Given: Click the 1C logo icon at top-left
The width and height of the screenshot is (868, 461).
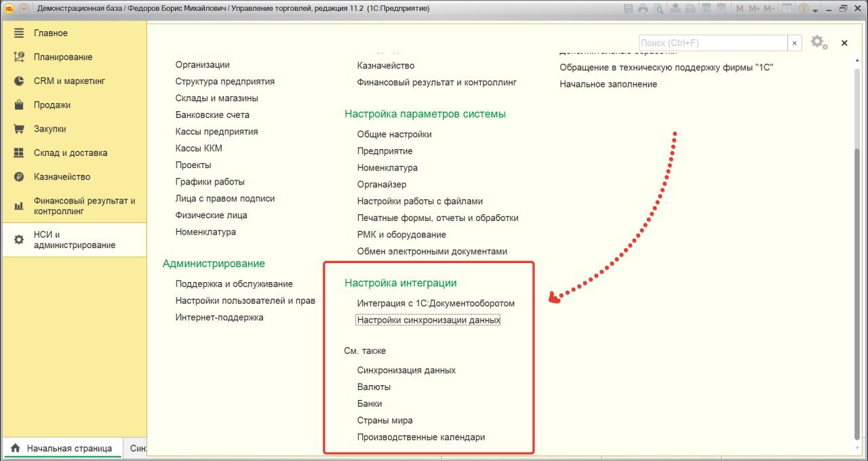Looking at the screenshot, I should [9, 8].
